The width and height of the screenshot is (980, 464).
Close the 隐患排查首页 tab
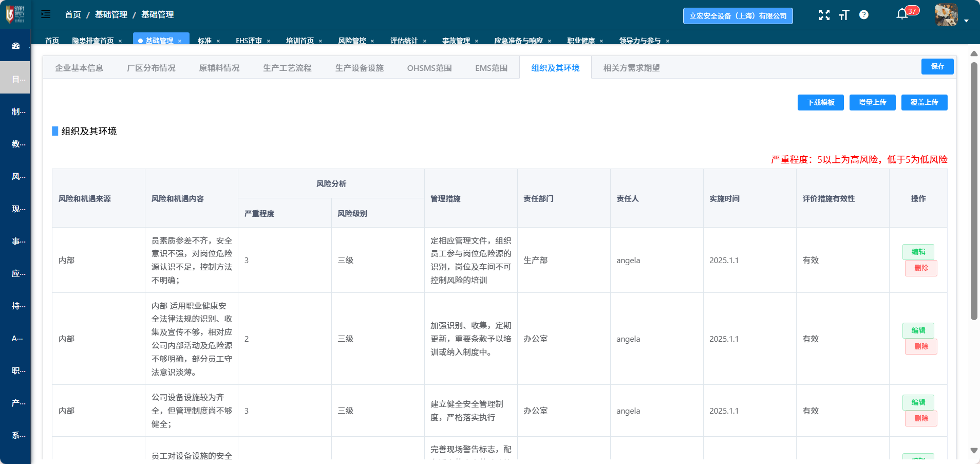pyautogui.click(x=120, y=41)
